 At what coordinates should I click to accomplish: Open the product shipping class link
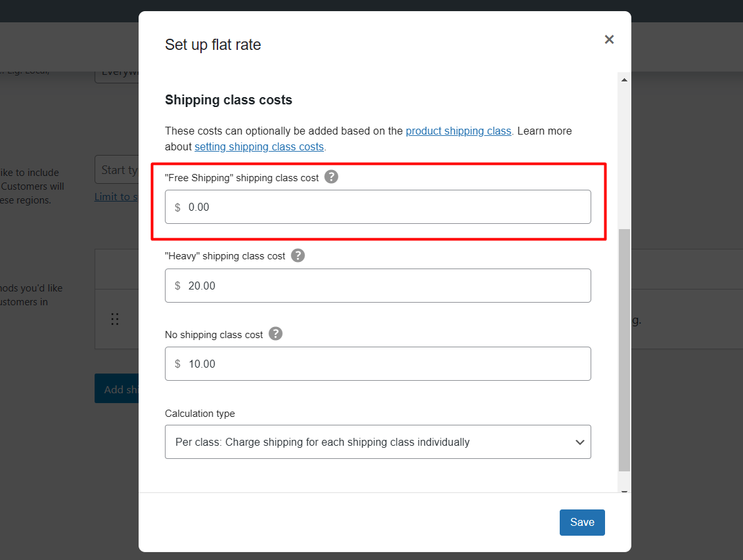point(458,131)
